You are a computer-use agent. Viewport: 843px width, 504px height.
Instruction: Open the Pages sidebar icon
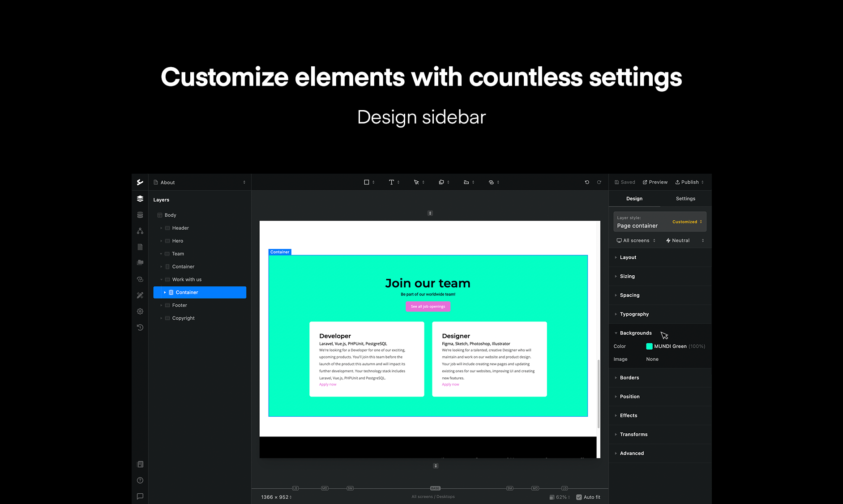[140, 247]
